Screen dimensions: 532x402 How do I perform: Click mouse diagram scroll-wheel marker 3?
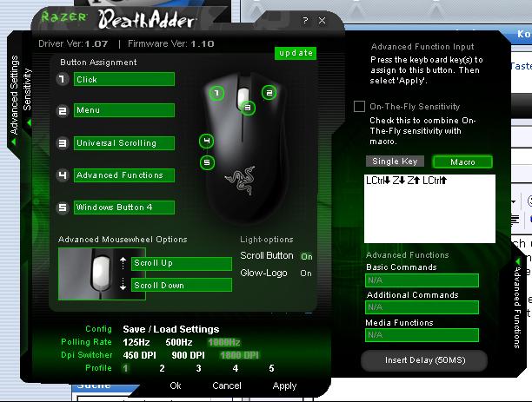click(248, 108)
